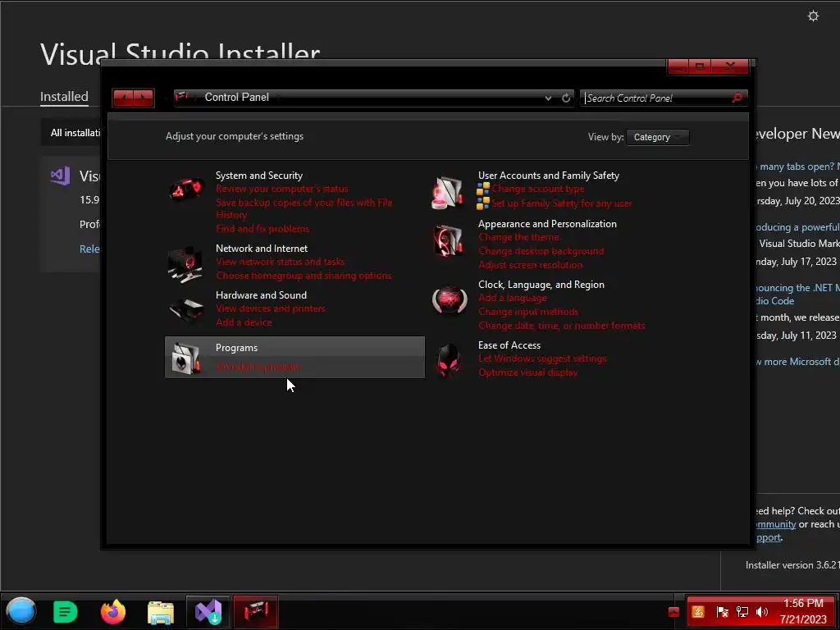Open the Hardware and Sound icon

(x=186, y=309)
